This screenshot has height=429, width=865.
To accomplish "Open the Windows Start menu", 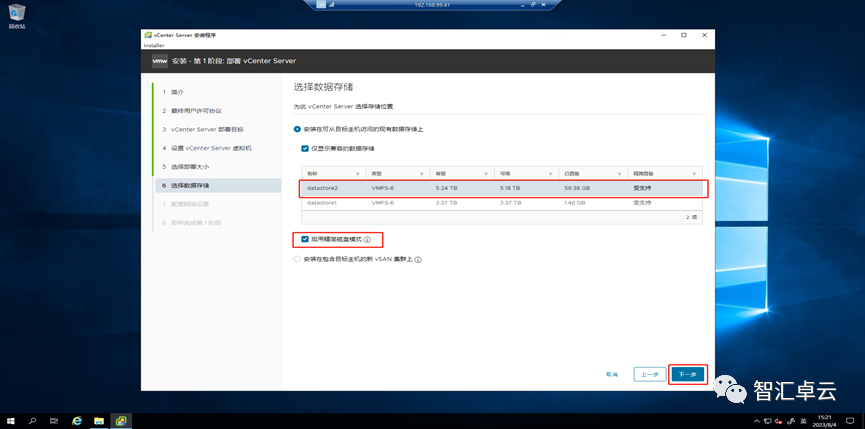I will pos(10,421).
